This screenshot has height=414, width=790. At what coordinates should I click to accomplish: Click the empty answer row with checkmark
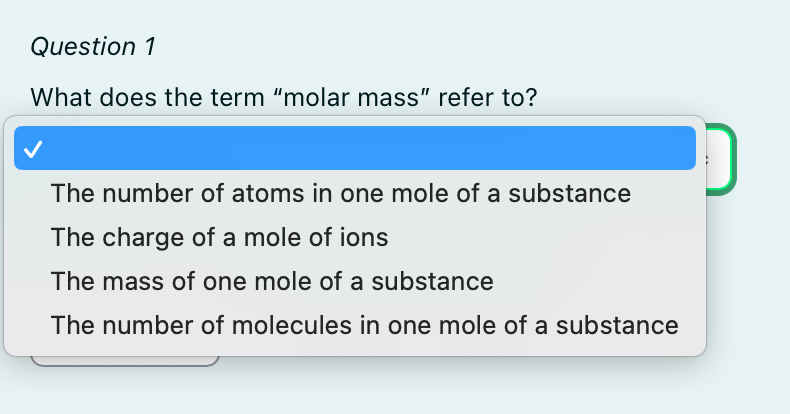pyautogui.click(x=355, y=148)
